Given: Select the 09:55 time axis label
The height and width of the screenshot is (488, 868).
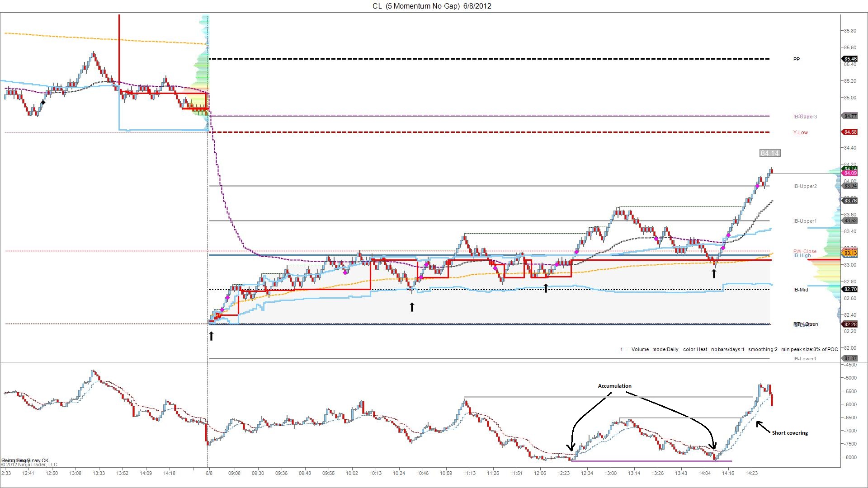Looking at the screenshot, I should click(328, 473).
